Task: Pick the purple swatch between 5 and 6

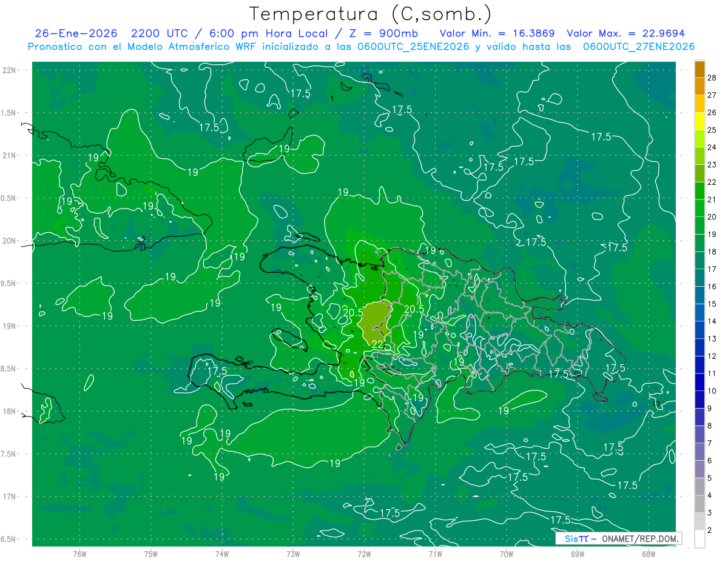Action: [x=699, y=469]
